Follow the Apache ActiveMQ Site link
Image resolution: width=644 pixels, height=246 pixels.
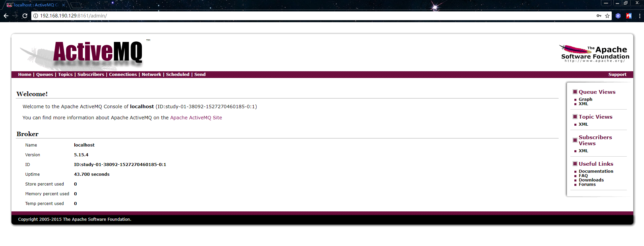(196, 118)
